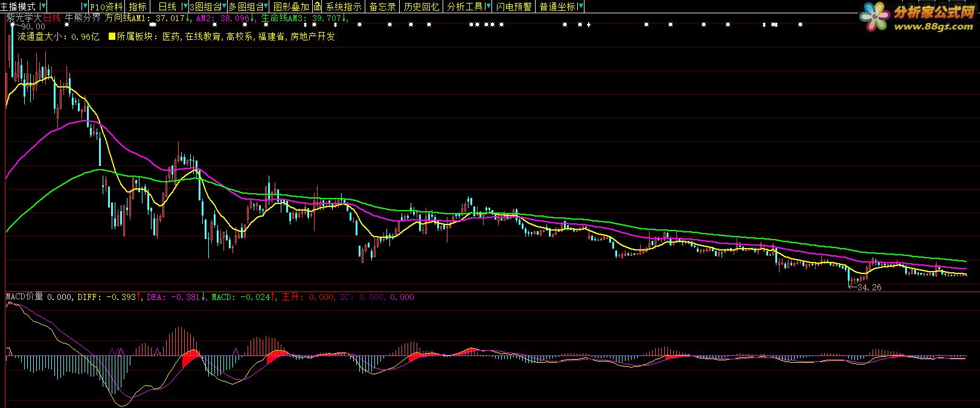Click the lock icon in the toolbar
The image size is (980, 408).
317,7
